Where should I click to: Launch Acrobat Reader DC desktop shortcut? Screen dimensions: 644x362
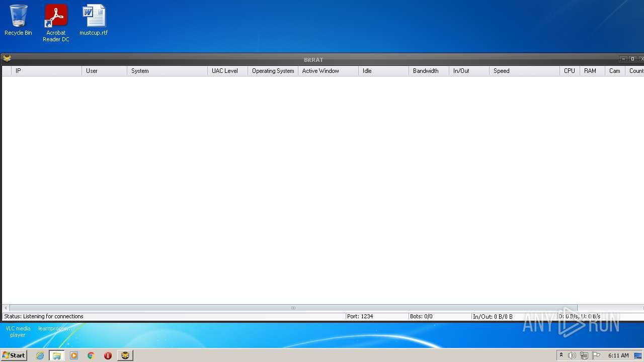tap(56, 23)
